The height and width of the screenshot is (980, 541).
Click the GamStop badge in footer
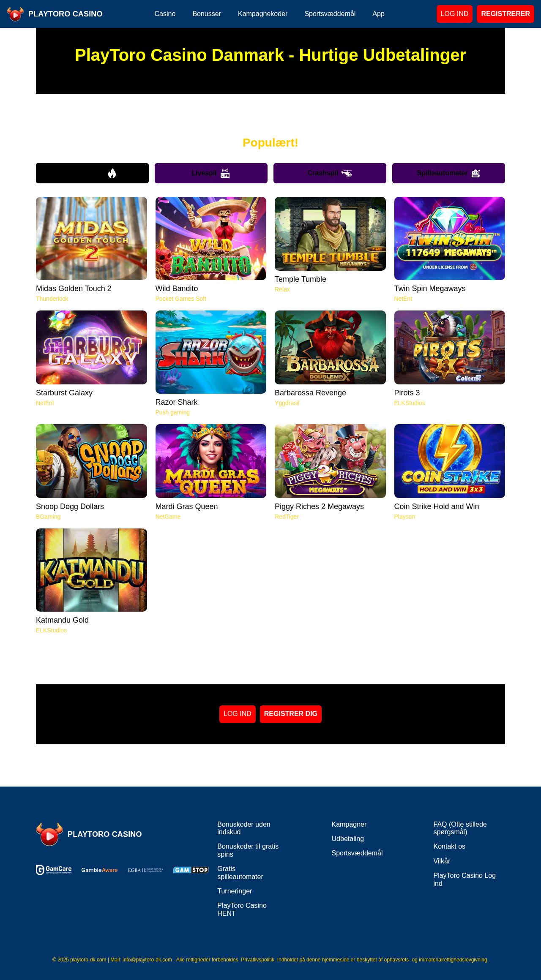click(x=191, y=870)
